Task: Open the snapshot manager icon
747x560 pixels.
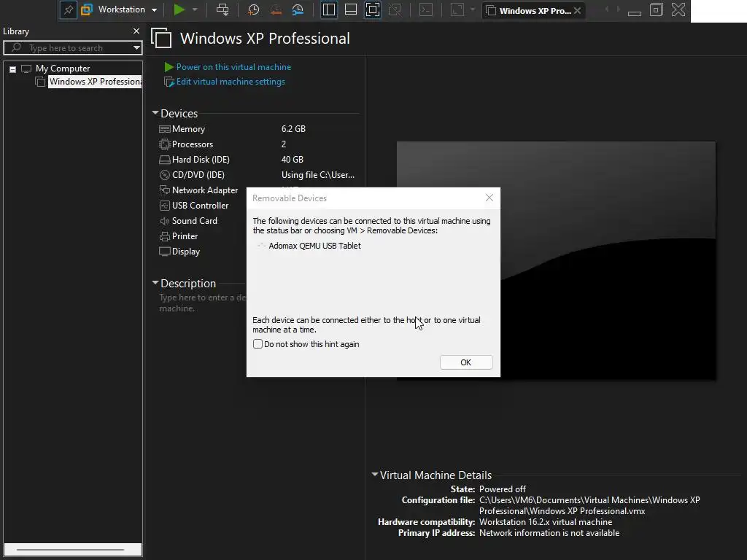Action: click(298, 9)
